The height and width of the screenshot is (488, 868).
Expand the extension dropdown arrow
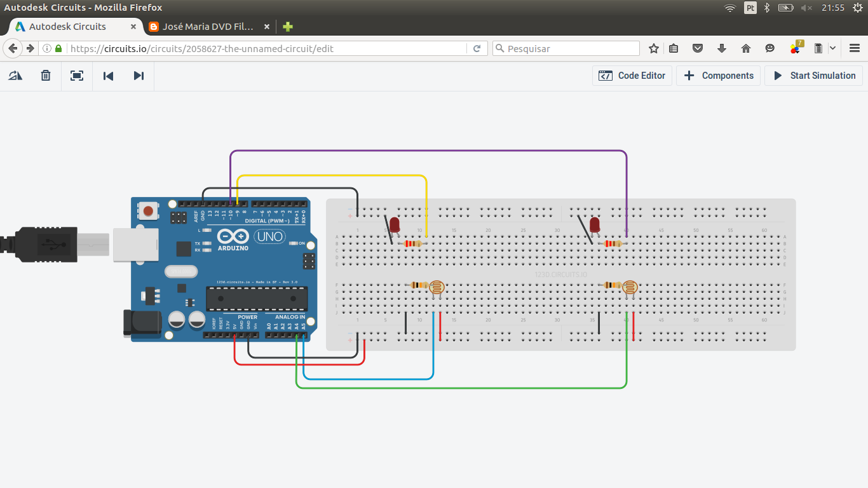click(x=832, y=48)
